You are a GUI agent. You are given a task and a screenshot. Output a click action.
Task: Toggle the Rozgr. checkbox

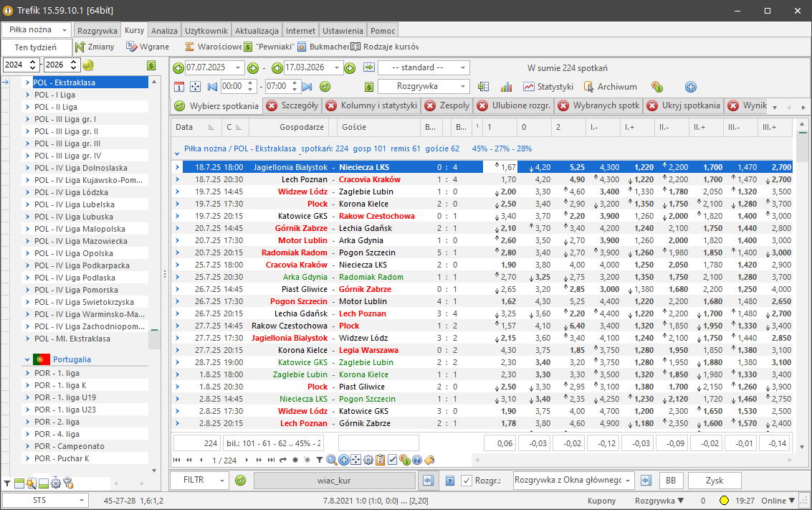pos(467,480)
